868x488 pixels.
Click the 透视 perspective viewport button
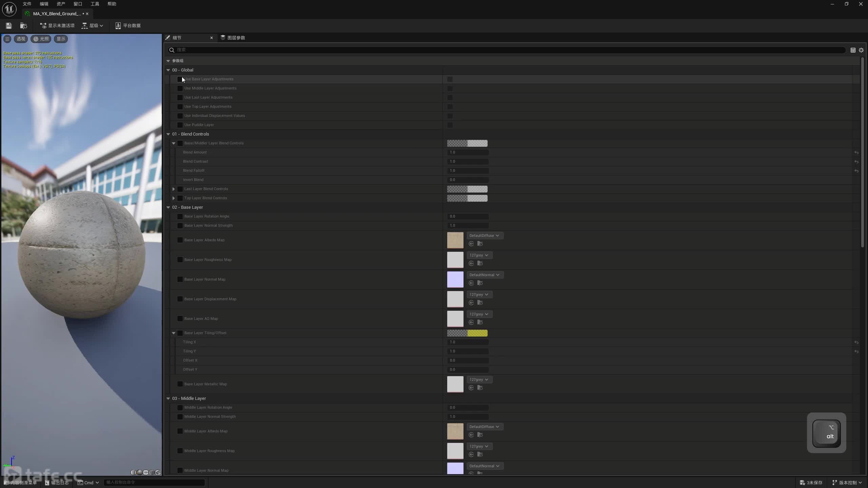click(21, 39)
